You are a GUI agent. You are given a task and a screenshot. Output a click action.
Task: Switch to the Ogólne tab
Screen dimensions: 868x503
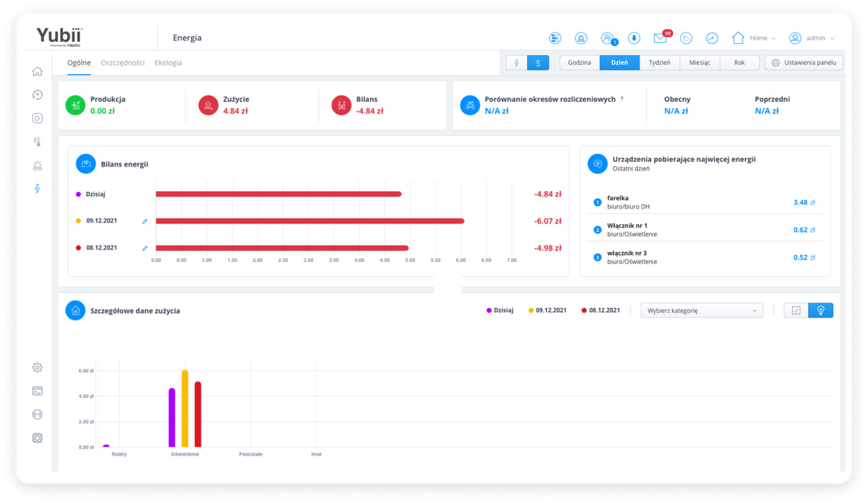click(x=79, y=62)
